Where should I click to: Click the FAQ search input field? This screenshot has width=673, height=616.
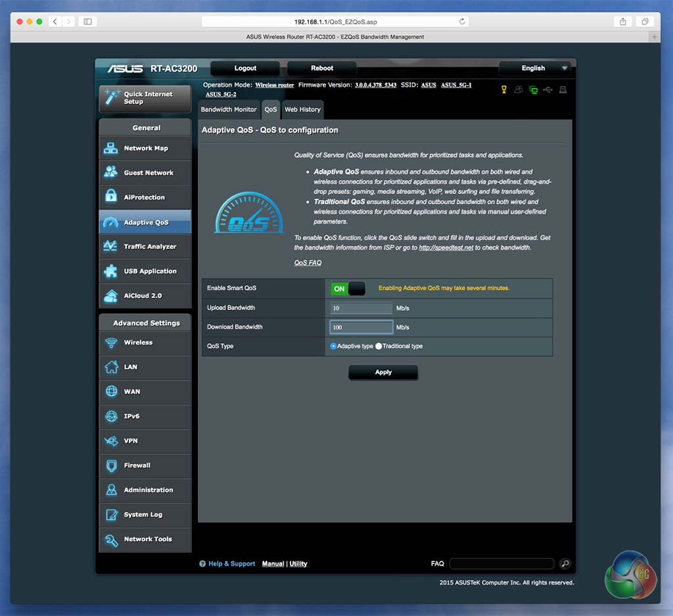[x=501, y=563]
